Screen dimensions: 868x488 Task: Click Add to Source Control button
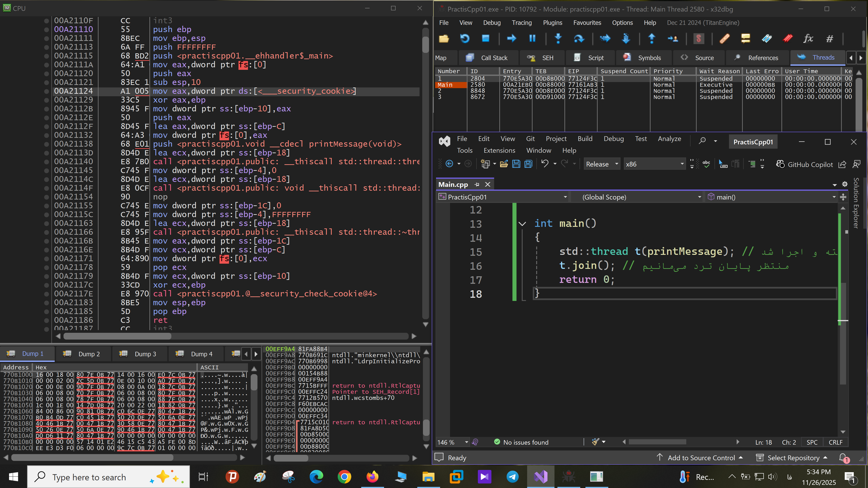coord(701,458)
